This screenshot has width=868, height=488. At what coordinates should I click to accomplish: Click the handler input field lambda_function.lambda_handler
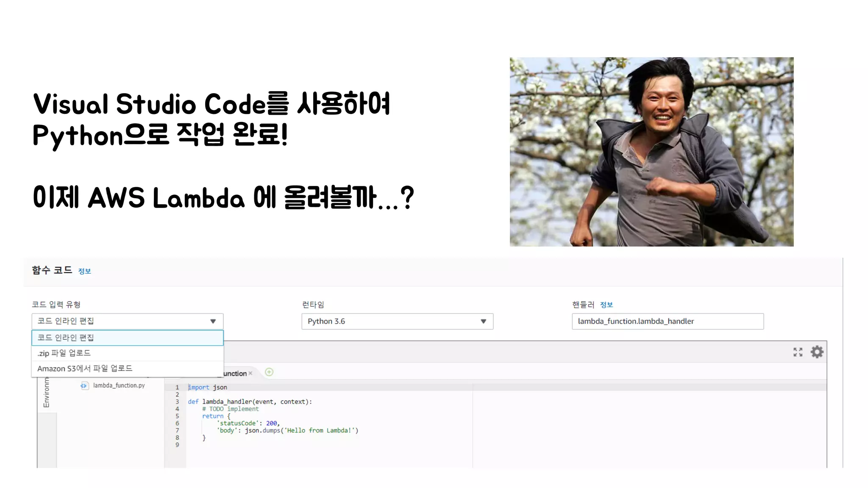pos(668,322)
